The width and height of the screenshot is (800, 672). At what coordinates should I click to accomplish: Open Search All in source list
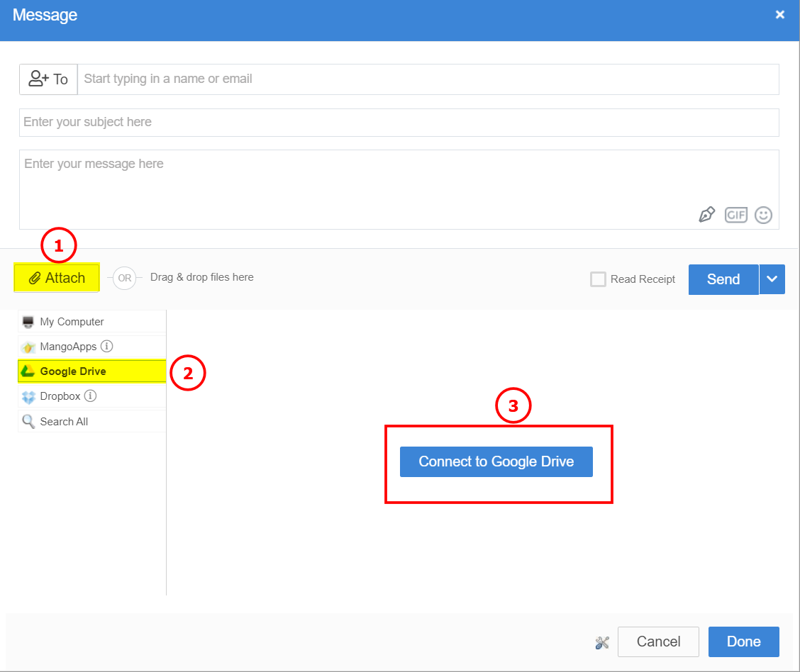(x=64, y=422)
